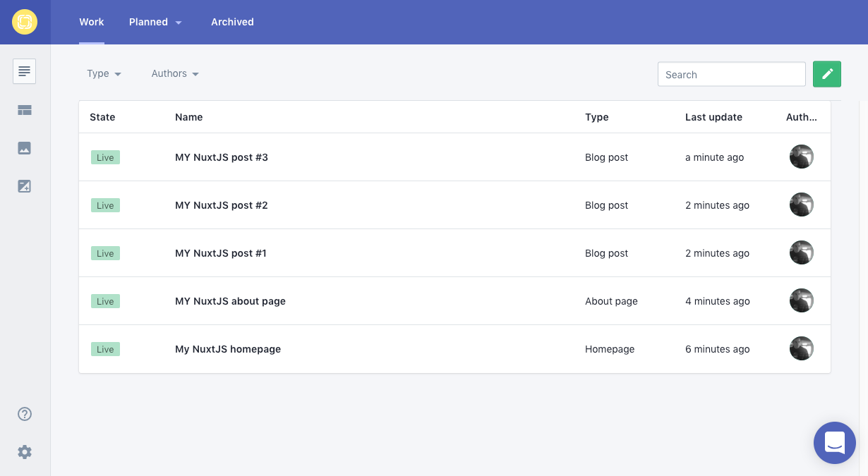Open the Planned tab dropdown
The width and height of the screenshot is (868, 476).
coord(155,22)
